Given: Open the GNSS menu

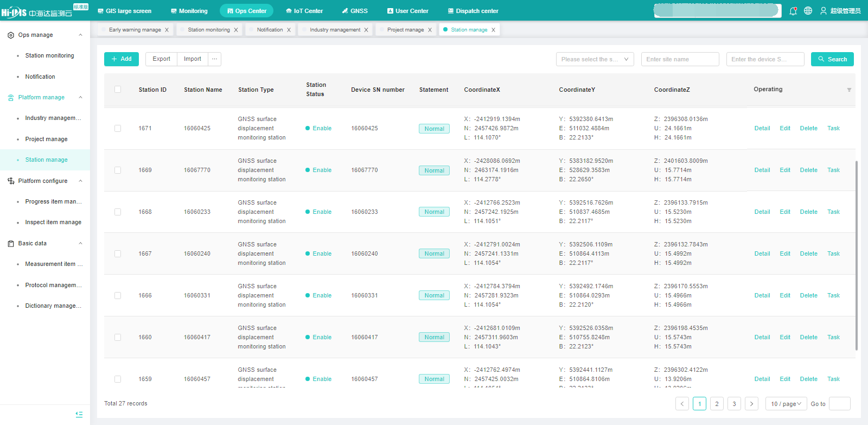Looking at the screenshot, I should [x=355, y=11].
